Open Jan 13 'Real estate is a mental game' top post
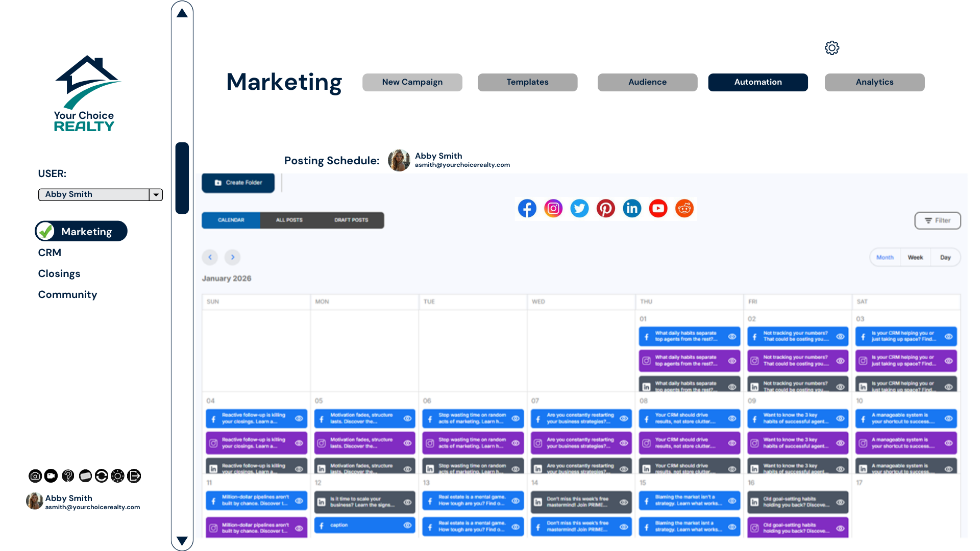This screenshot has height=551, width=980. tap(473, 500)
